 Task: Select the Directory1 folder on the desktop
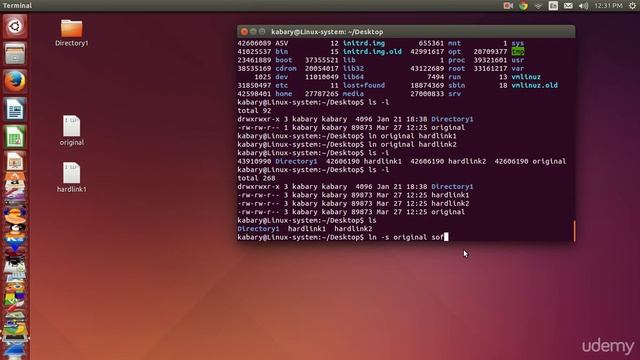(x=72, y=33)
